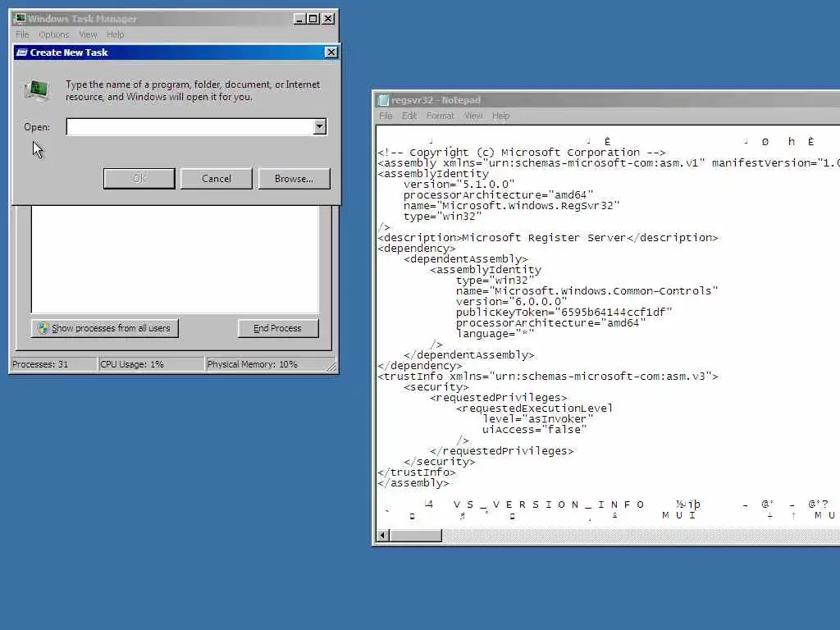Open the File menu in Notepad

386,116
